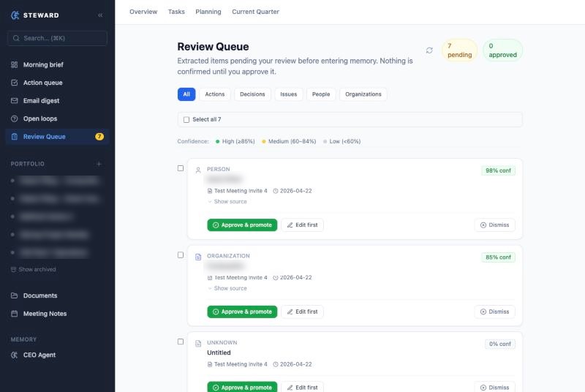Click the CEO Agent icon
585x392 pixels.
click(14, 355)
